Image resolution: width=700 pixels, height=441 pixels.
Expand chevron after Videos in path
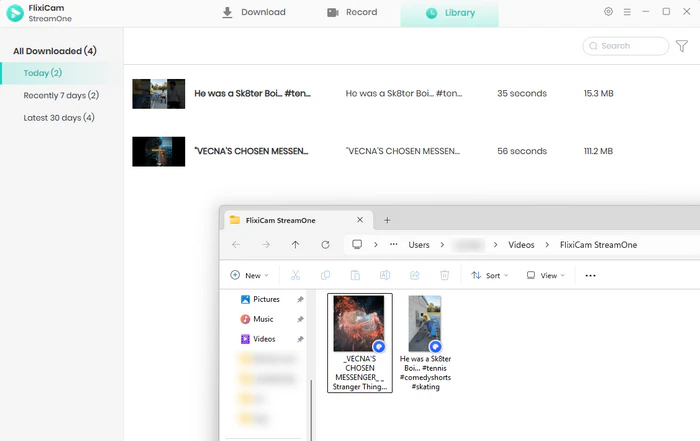pos(547,245)
